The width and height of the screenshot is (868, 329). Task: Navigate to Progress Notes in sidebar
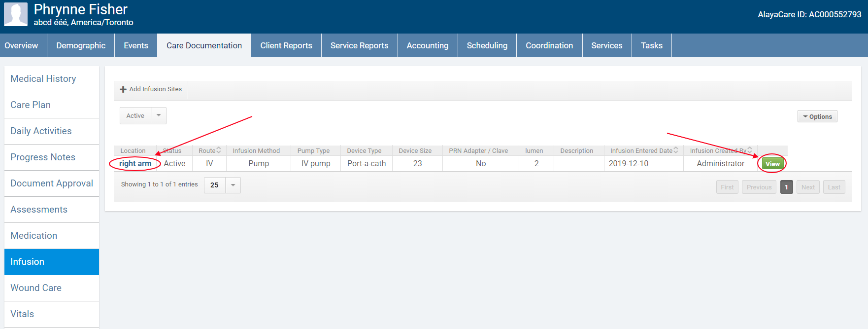43,157
